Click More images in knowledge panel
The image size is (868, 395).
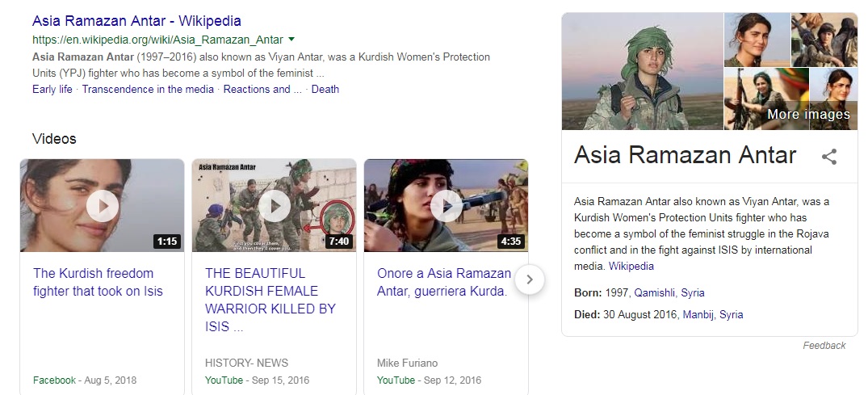[808, 115]
